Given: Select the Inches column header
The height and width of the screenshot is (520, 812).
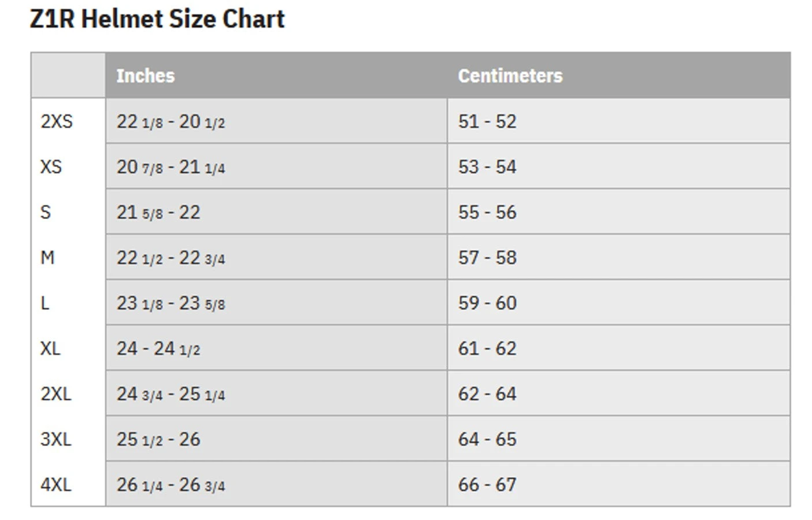Looking at the screenshot, I should pyautogui.click(x=146, y=76).
